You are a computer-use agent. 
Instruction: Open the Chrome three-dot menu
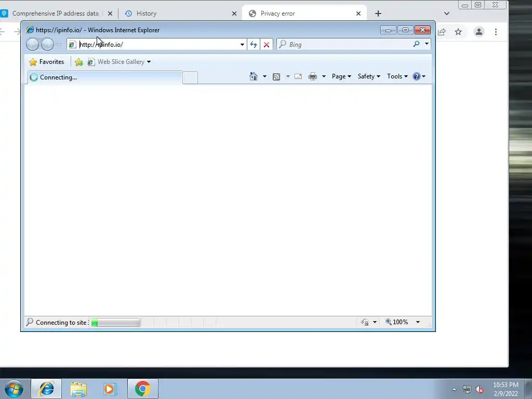496,32
